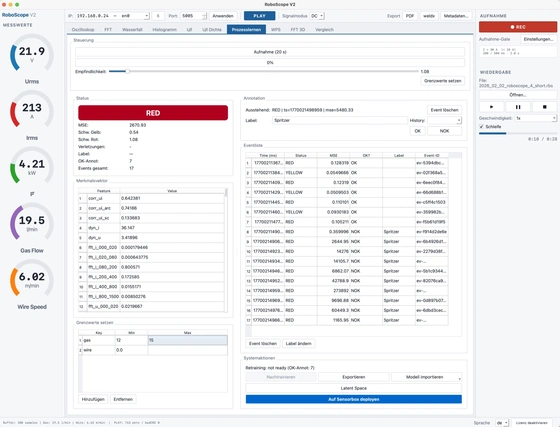Click Lizenz deaktivieren button
The width and height of the screenshot is (560, 427).
(x=531, y=423)
